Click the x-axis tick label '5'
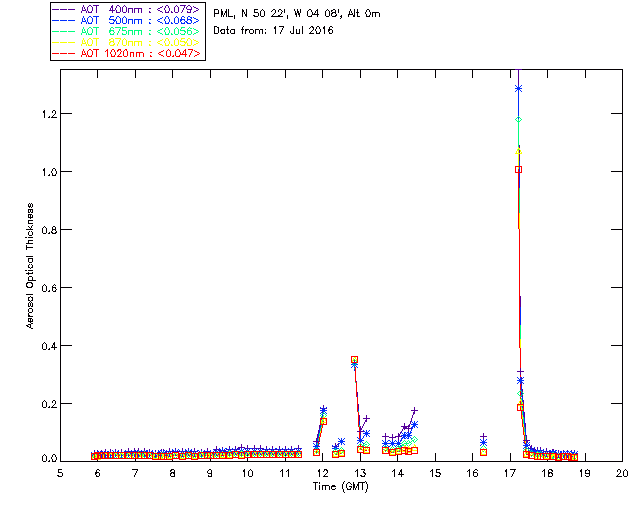Screen dimensions: 640x512 coord(60,473)
